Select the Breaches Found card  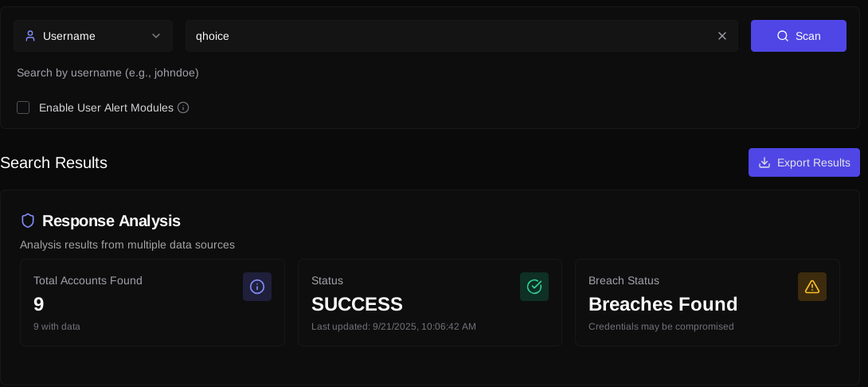pos(707,304)
